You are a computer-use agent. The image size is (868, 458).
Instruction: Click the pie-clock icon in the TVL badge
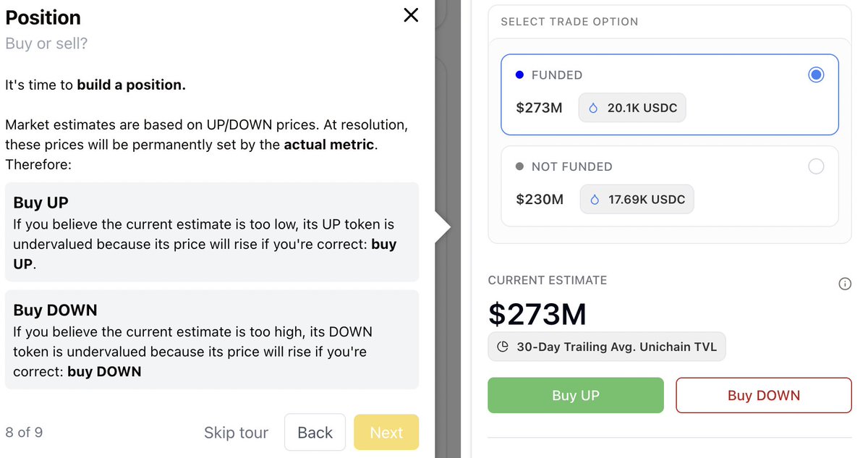coord(503,347)
